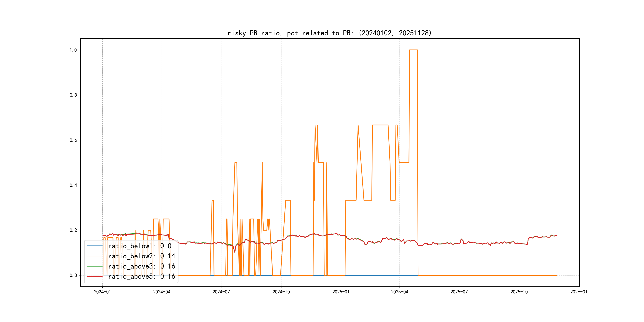The width and height of the screenshot is (644, 322).
Task: Click the 2025-10 x-axis tick label
Action: [x=519, y=292]
